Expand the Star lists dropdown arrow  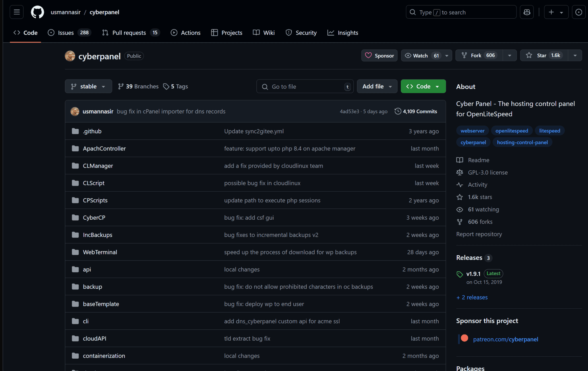coord(575,55)
